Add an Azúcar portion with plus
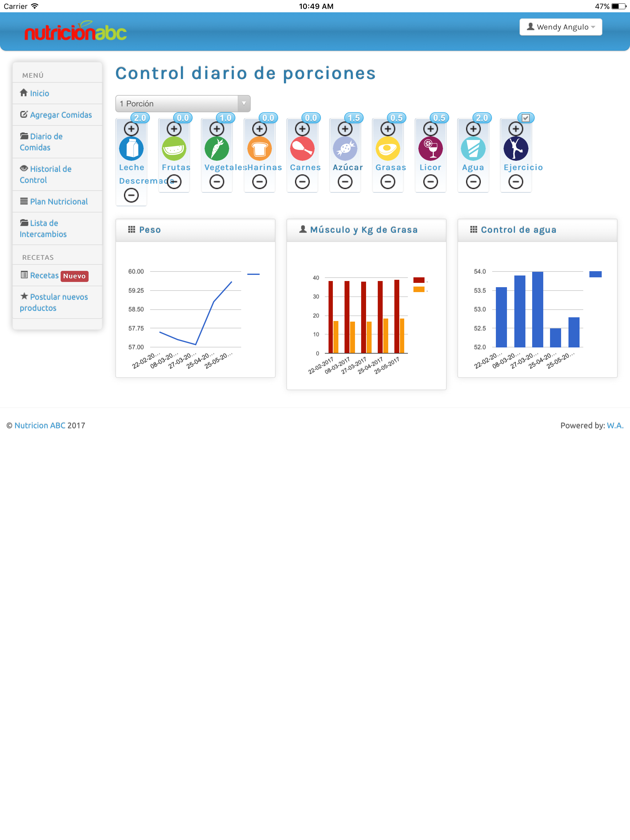This screenshot has height=840, width=630. point(345,129)
